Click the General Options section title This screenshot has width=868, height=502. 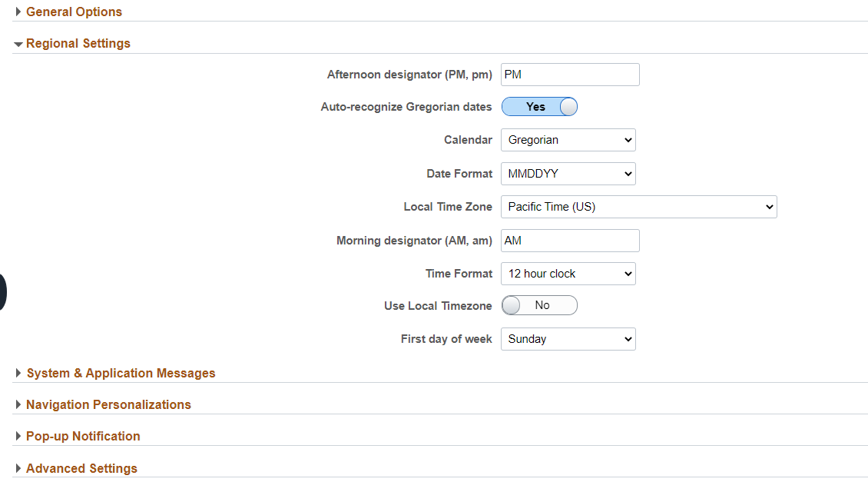pyautogui.click(x=74, y=12)
